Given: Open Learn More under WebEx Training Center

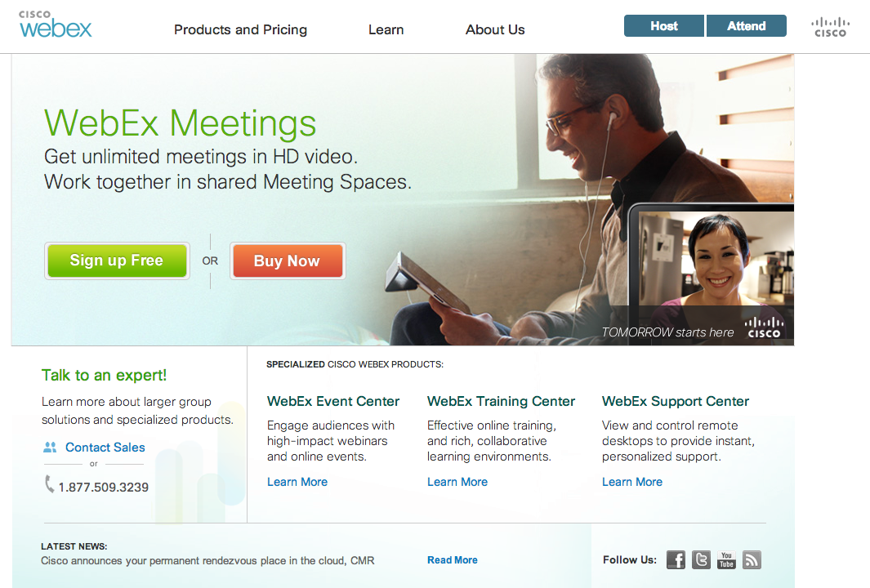Looking at the screenshot, I should pos(457,482).
